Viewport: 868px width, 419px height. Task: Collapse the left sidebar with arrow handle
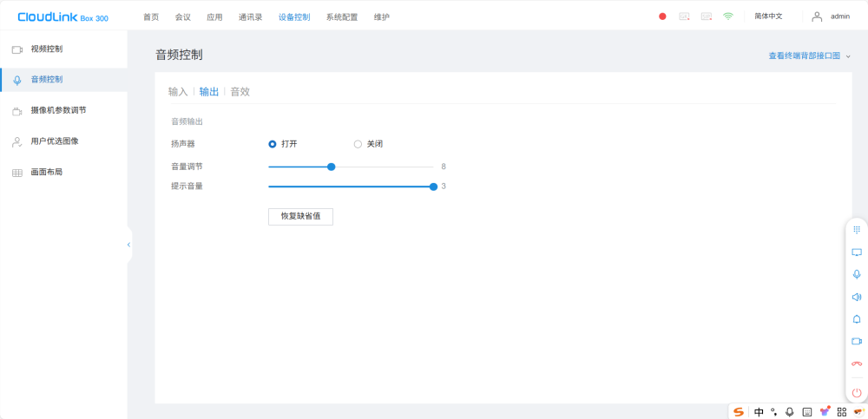click(129, 245)
